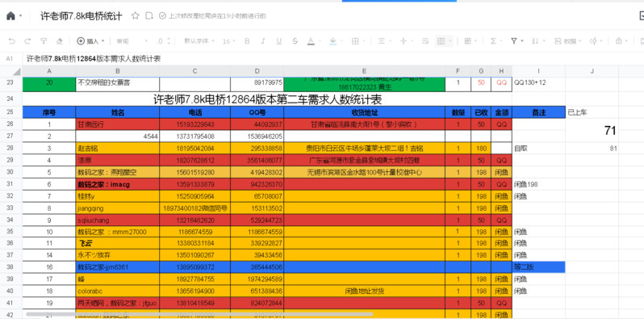Toggle bold formatting
This screenshot has width=644, height=319.
[x=247, y=41]
